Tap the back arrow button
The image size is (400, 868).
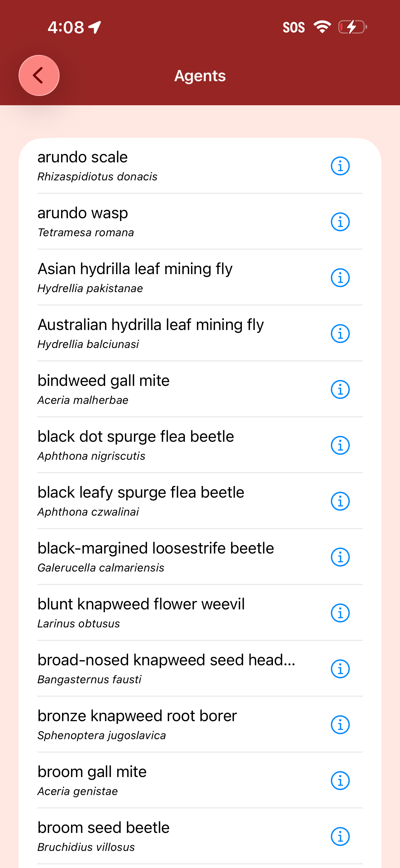click(x=39, y=75)
